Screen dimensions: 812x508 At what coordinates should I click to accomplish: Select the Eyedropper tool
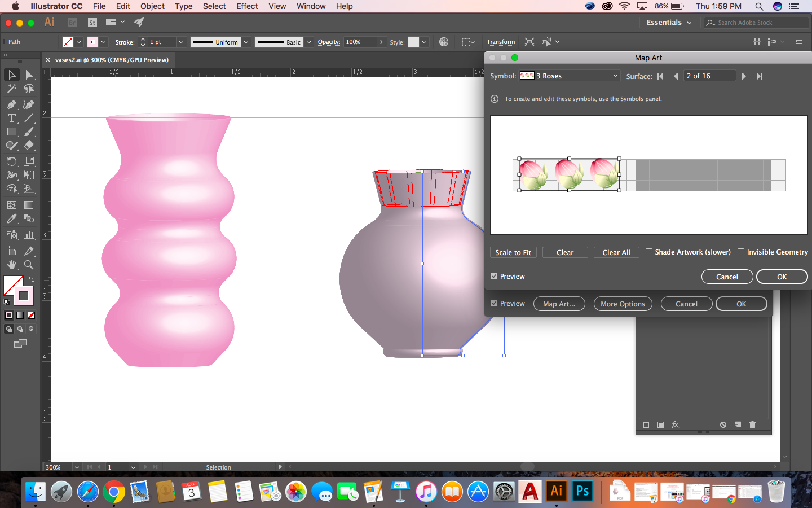[11, 218]
